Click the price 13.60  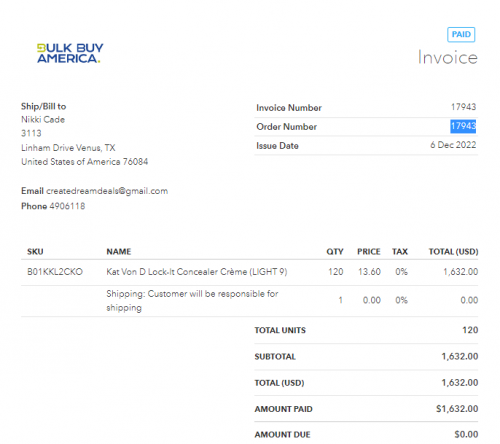coord(369,272)
